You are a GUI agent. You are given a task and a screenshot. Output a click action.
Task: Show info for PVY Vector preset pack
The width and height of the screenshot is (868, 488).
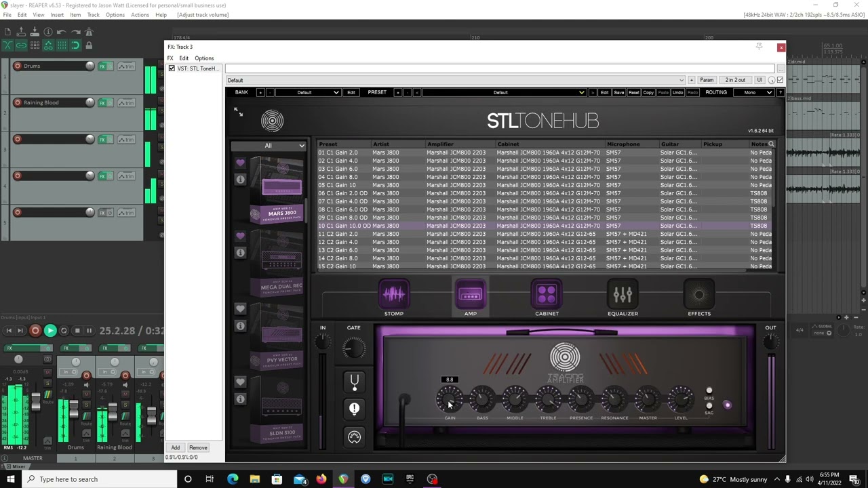click(x=240, y=325)
